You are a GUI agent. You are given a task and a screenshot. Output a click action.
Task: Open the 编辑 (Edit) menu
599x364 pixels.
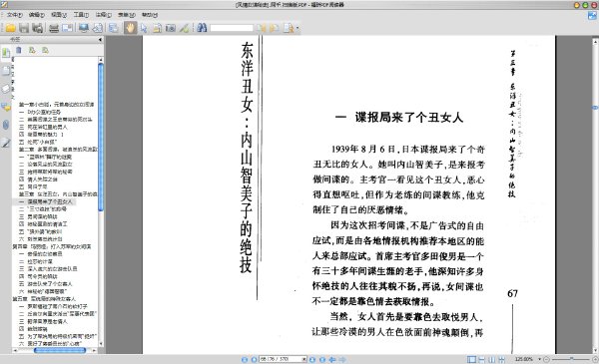pos(37,15)
